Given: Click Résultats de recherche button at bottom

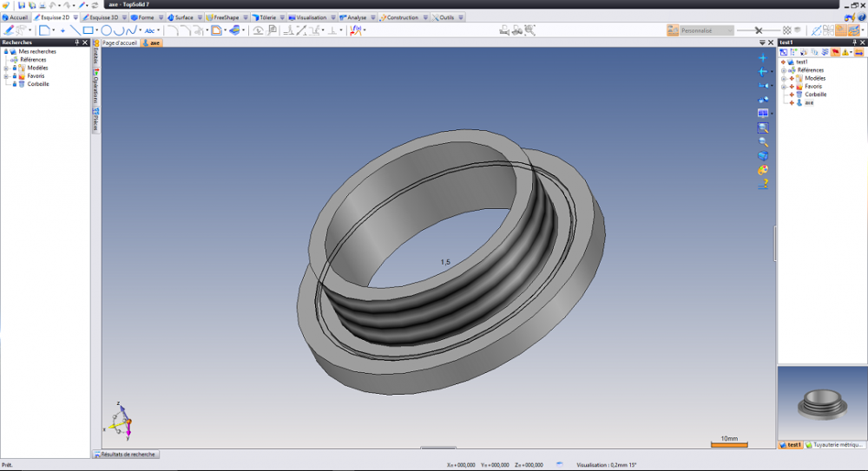Looking at the screenshot, I should click(x=126, y=454).
